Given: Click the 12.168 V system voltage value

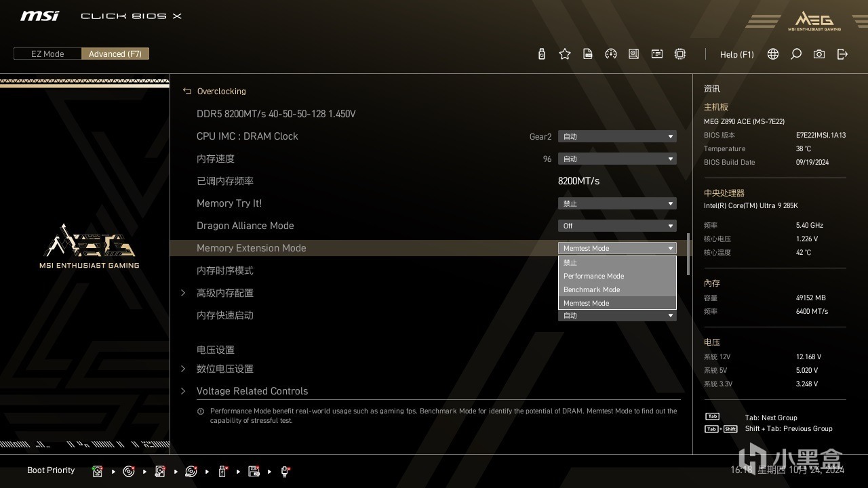Looking at the screenshot, I should [808, 357].
